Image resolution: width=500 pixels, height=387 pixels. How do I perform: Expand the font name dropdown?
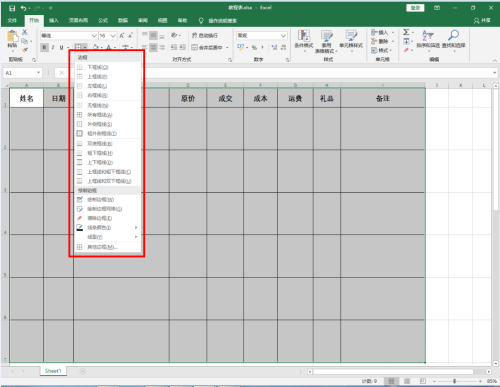tap(94, 36)
